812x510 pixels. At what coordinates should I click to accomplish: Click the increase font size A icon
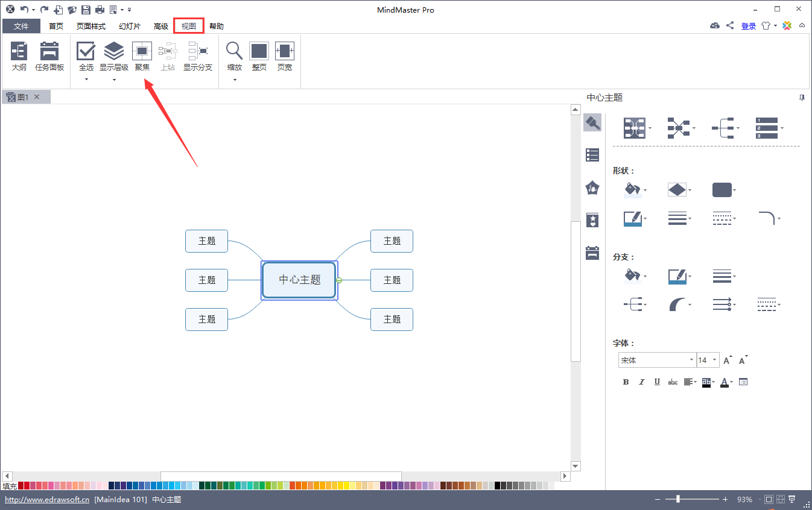[728, 360]
